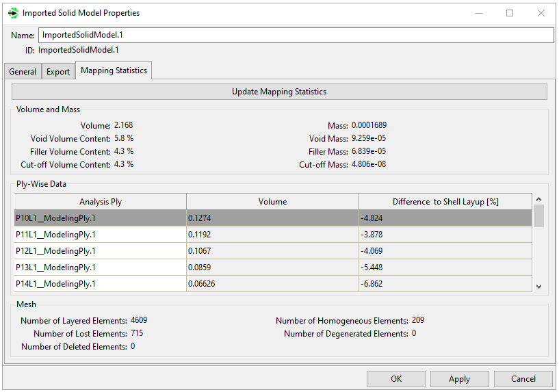
Task: Click the ply table scrollbar thumb
Action: point(538,215)
